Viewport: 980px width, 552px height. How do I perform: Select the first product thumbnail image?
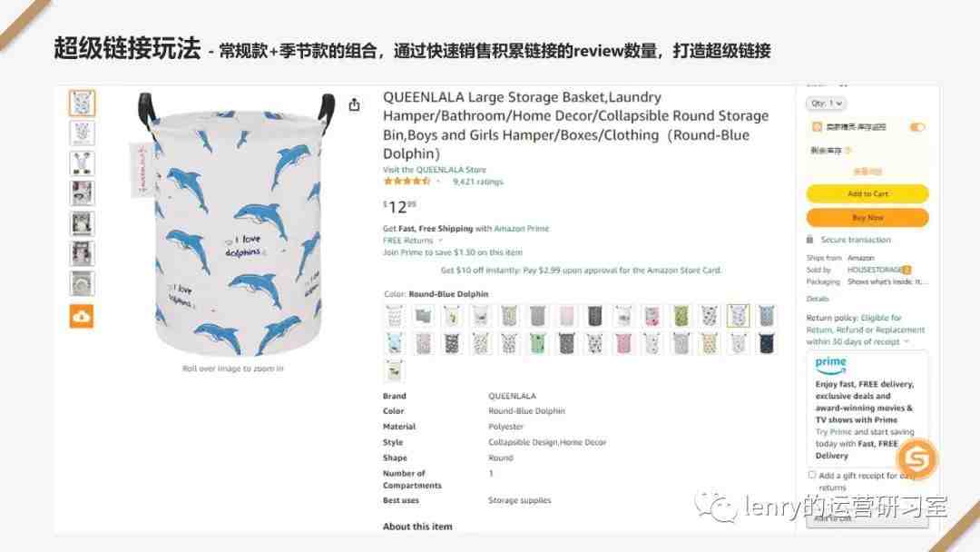tap(82, 103)
